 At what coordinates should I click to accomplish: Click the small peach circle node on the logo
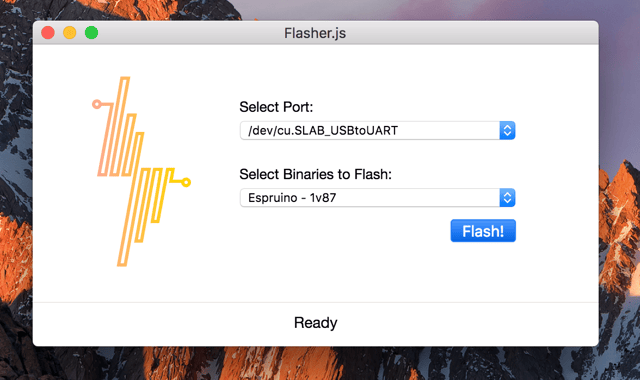97,104
